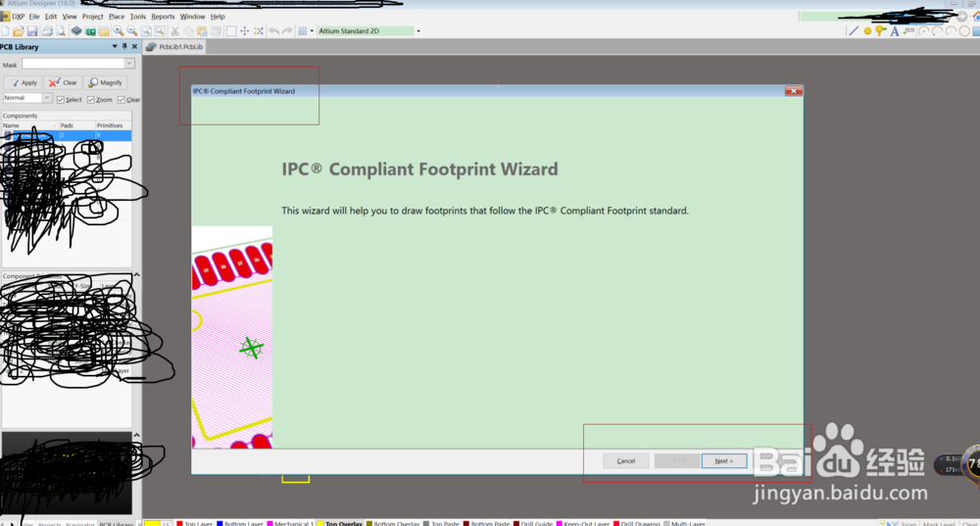Open the Help menu
The image size is (980, 526).
[218, 17]
